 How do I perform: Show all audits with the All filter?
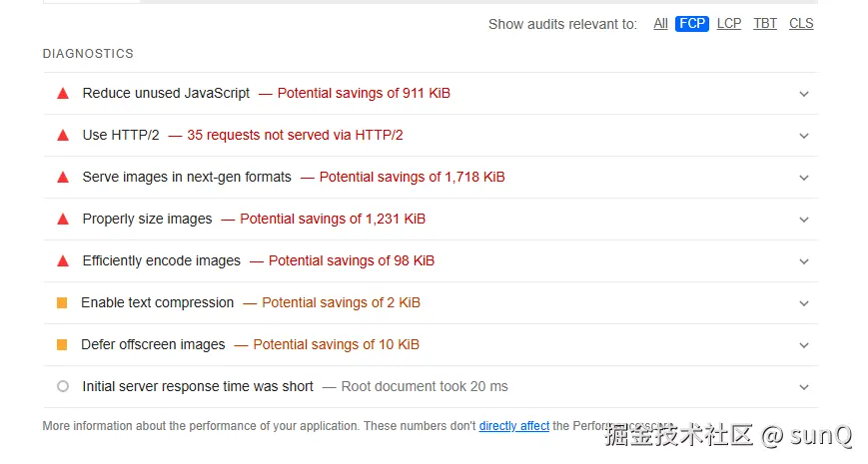(660, 24)
